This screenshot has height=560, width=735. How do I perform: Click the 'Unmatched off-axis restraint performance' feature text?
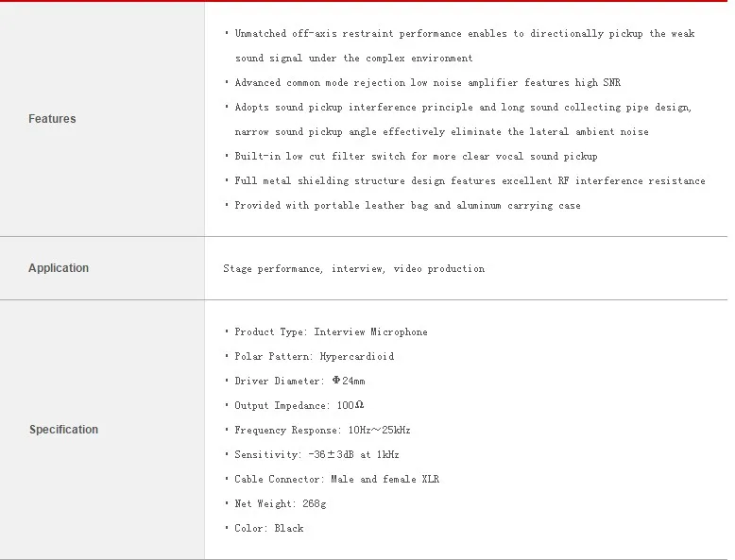point(348,34)
